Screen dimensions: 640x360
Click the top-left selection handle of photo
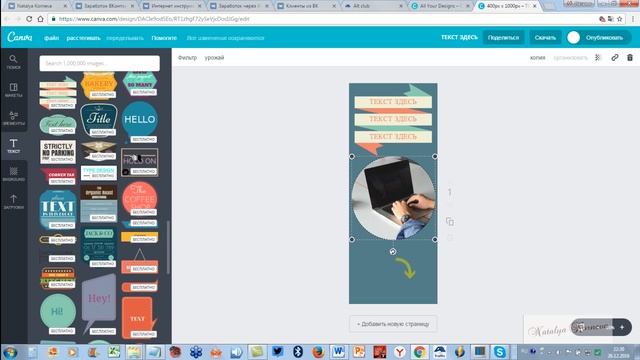point(352,156)
